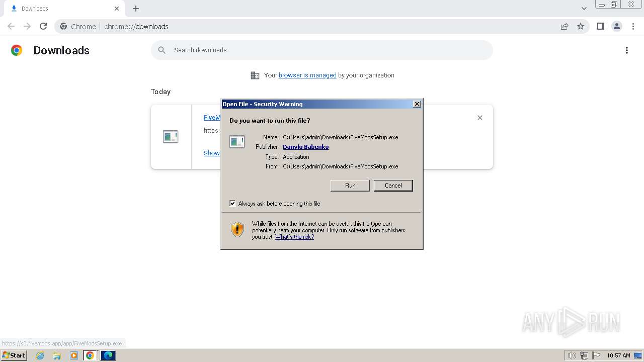Open File Explorer from the taskbar
This screenshot has width=644, height=362.
pyautogui.click(x=57, y=355)
